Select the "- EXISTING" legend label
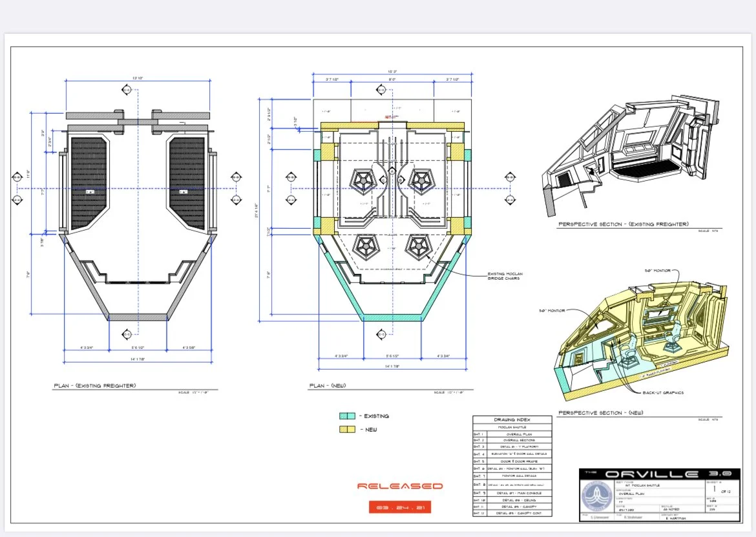The height and width of the screenshot is (537, 756). tap(374, 416)
